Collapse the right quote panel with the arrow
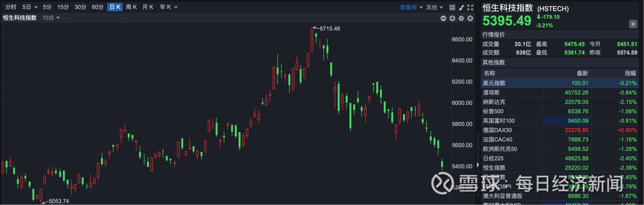The height and width of the screenshot is (205, 644). (478, 165)
